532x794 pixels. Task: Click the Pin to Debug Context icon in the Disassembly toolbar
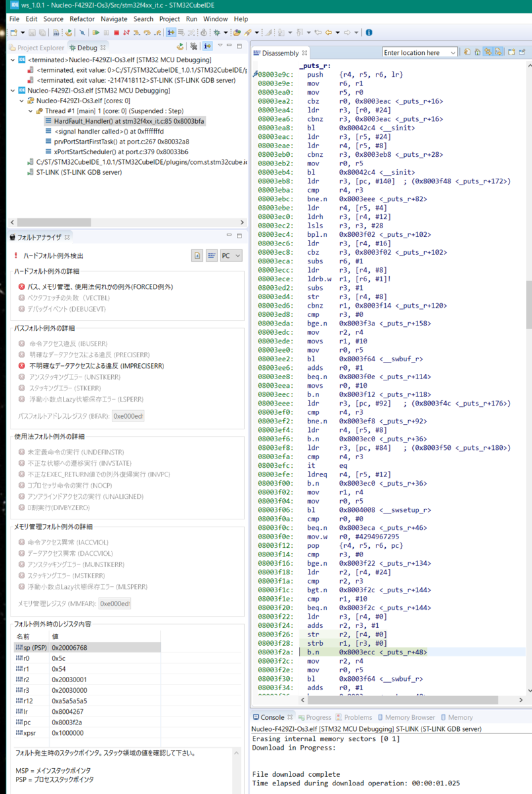[522, 52]
